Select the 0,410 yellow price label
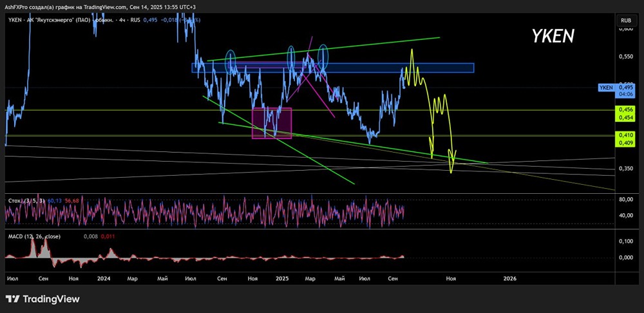Image resolution: width=644 pixels, height=313 pixels. [624, 135]
